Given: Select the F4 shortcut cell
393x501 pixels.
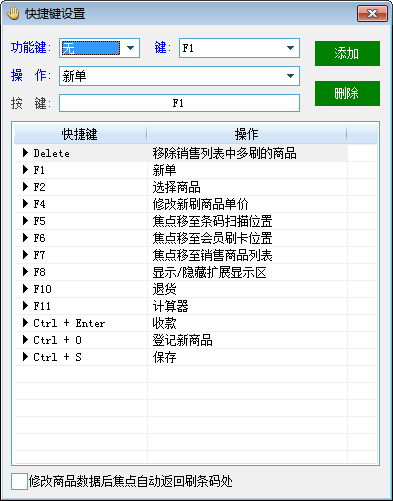Looking at the screenshot, I should (x=89, y=204).
